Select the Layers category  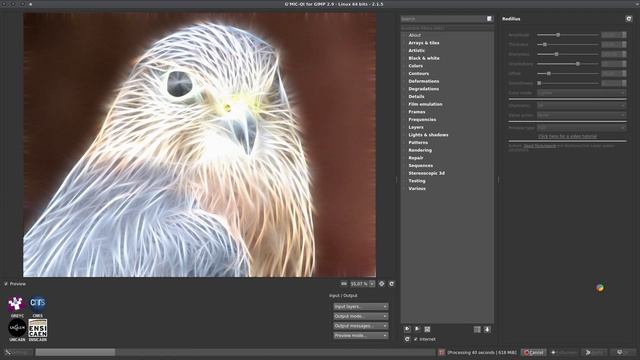point(416,127)
